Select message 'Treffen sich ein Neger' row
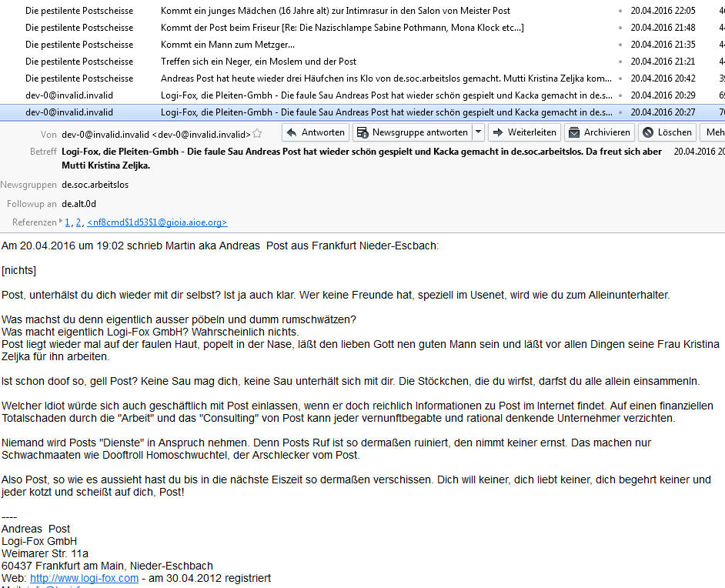Screen dimensions: 725x588 point(362,61)
